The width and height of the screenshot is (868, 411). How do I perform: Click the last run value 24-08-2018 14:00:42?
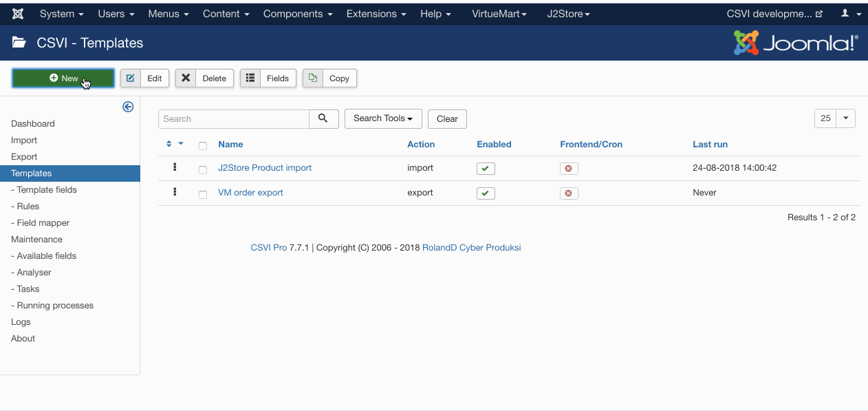click(x=735, y=168)
